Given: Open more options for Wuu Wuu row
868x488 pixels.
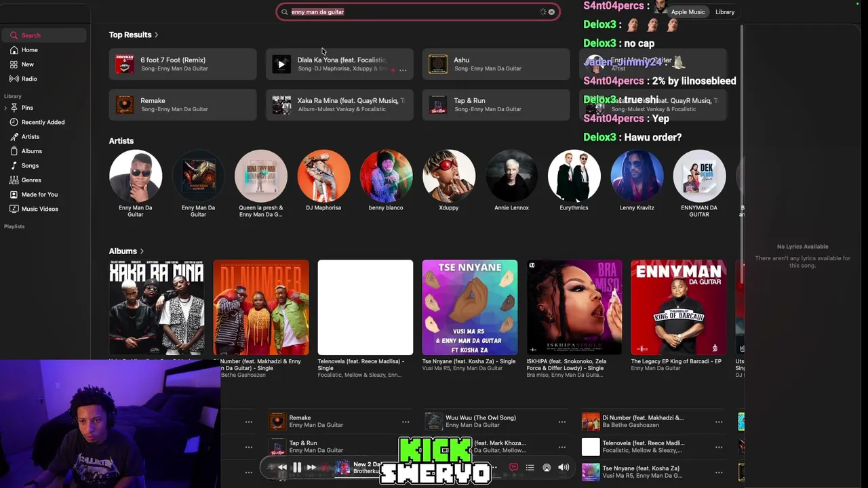Looking at the screenshot, I should tap(562, 422).
